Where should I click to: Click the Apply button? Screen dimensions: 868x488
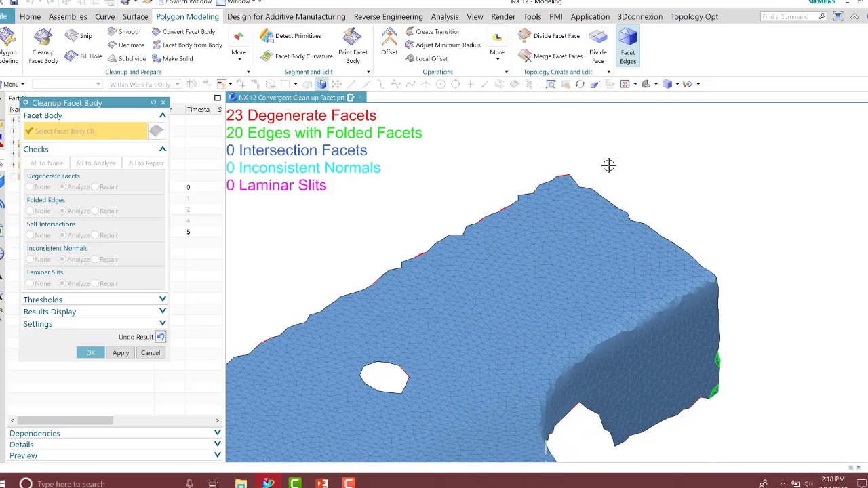coord(121,353)
